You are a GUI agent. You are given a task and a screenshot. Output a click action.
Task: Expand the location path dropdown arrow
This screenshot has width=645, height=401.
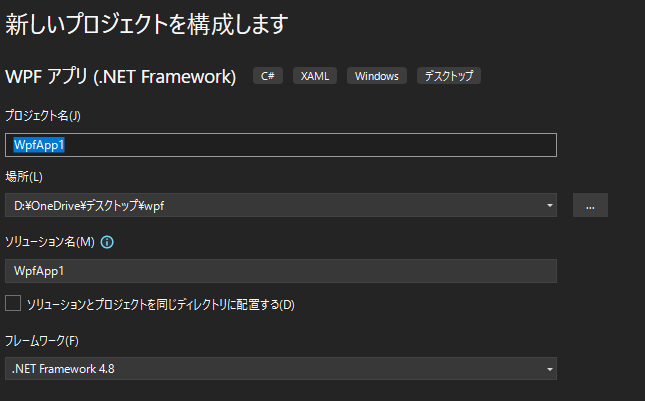pos(550,205)
